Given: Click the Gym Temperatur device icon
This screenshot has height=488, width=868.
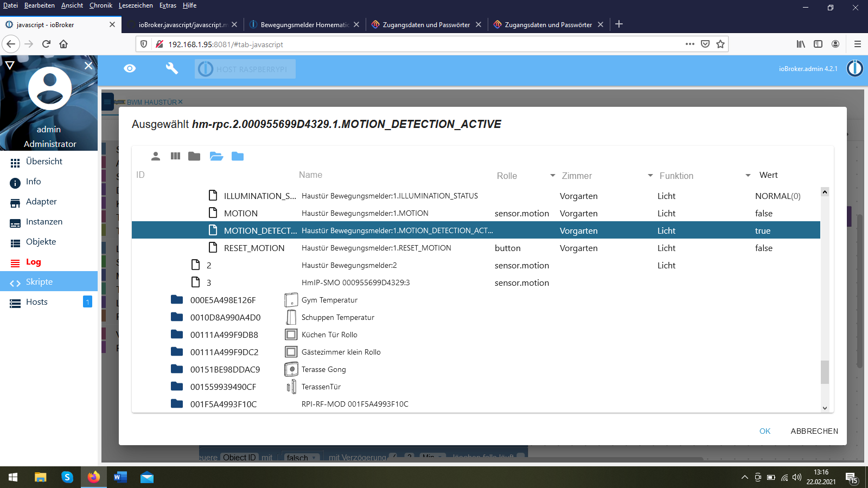Looking at the screenshot, I should pyautogui.click(x=291, y=300).
